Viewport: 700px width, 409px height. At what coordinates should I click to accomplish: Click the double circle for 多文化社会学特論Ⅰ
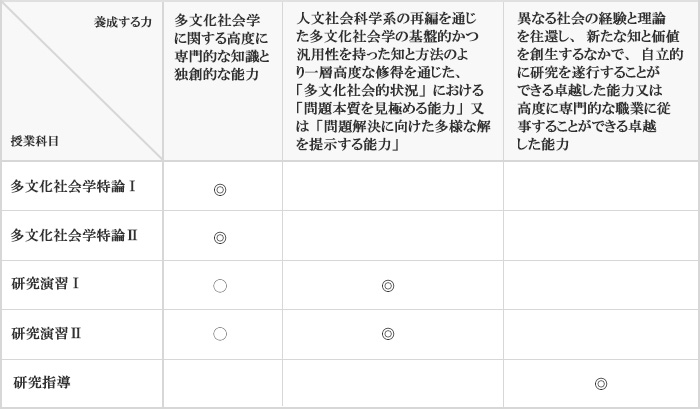pyautogui.click(x=220, y=190)
